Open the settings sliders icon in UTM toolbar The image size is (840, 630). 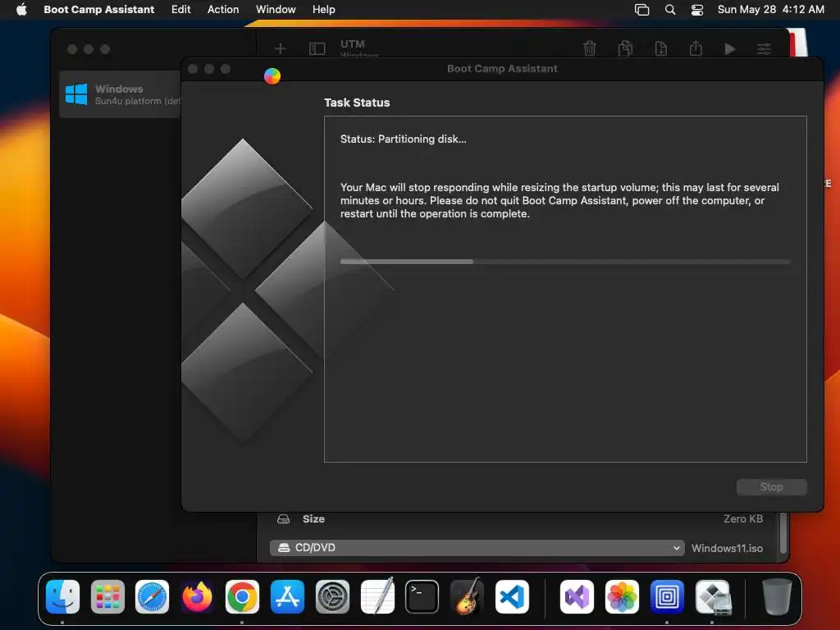pyautogui.click(x=764, y=48)
